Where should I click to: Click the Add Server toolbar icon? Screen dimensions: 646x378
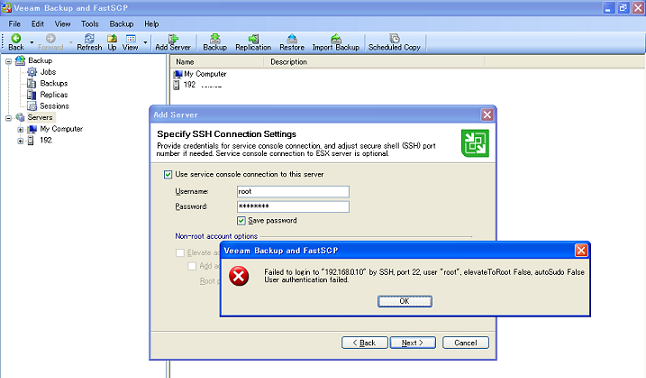(173, 38)
